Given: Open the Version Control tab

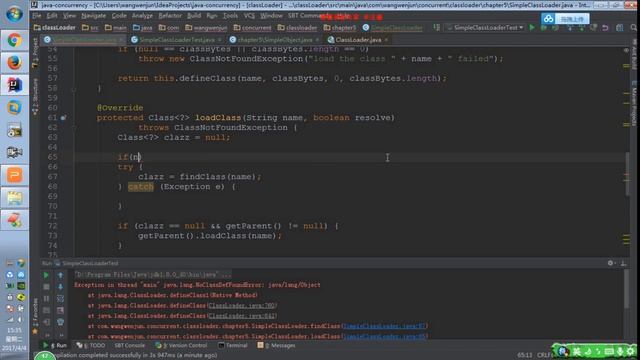Looking at the screenshot, I should 181,345.
